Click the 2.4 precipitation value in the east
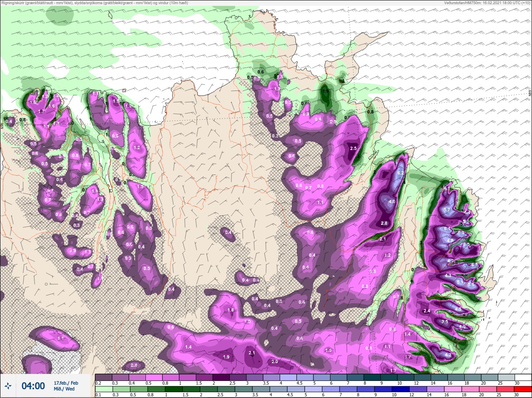 click(427, 311)
